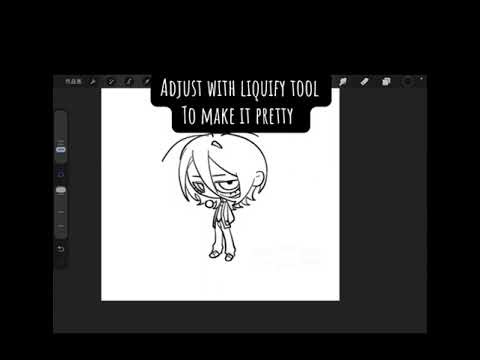This screenshot has width=480, height=360.
Task: Open the Adjustments magic wand menu
Action: click(110, 82)
